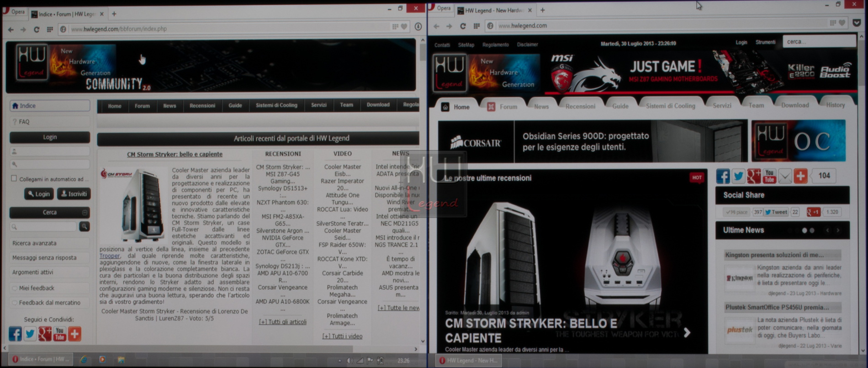868x368 pixels.
Task: Click the red plus share icon in forum sidebar
Action: (x=74, y=334)
